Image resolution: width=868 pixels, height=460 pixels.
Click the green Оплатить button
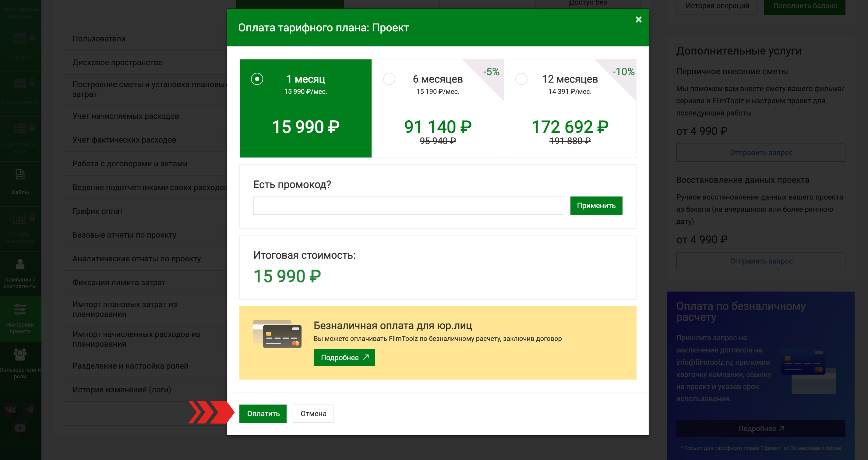tap(263, 413)
